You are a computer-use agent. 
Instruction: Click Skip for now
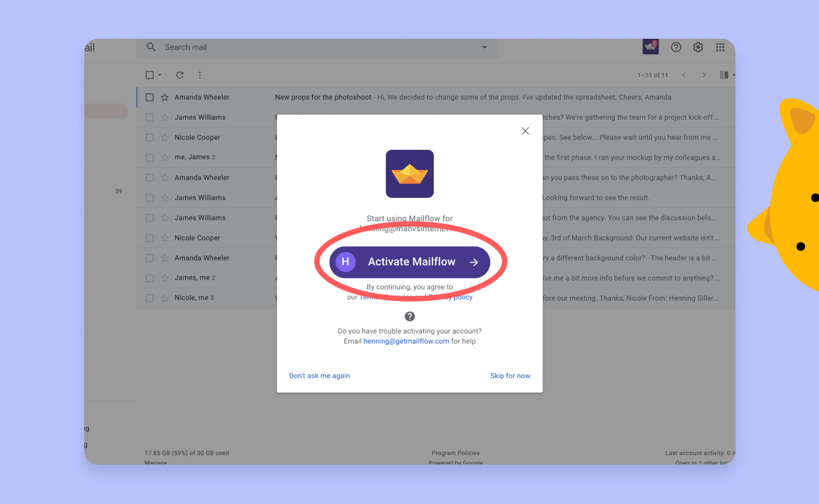point(510,376)
